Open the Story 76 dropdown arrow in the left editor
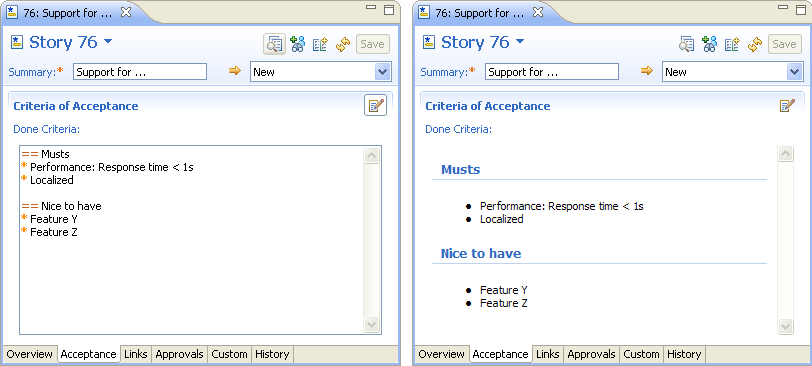 point(108,41)
